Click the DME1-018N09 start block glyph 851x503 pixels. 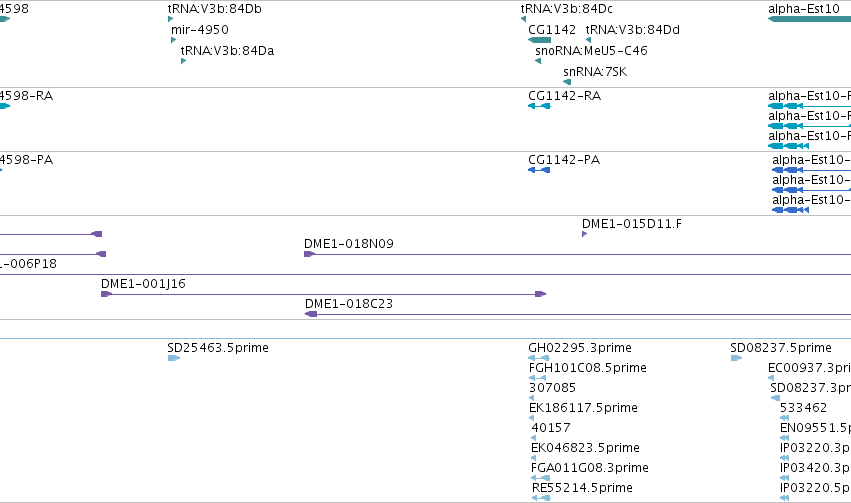(309, 254)
